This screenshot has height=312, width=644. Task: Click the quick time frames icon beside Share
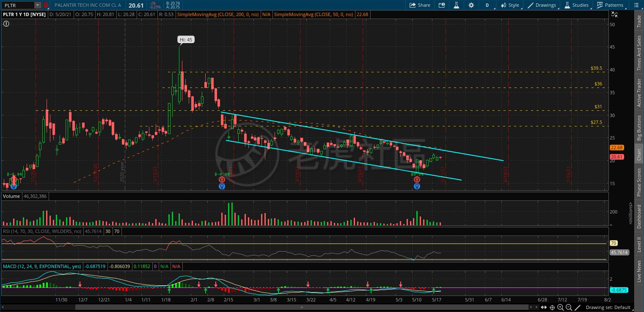[442, 5]
